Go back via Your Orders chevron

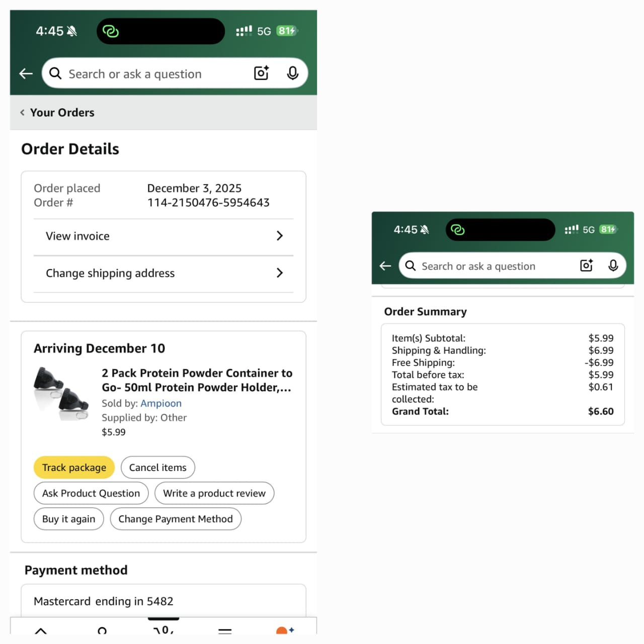tap(23, 113)
